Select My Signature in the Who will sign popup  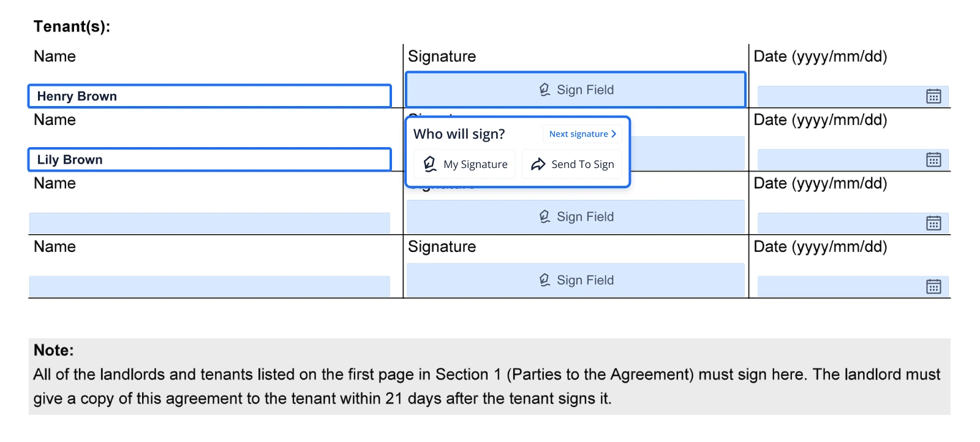click(x=464, y=164)
